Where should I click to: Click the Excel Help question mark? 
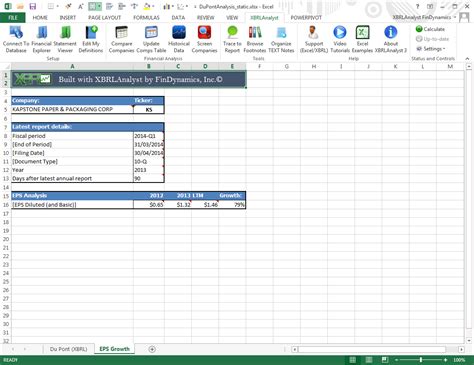point(417,6)
